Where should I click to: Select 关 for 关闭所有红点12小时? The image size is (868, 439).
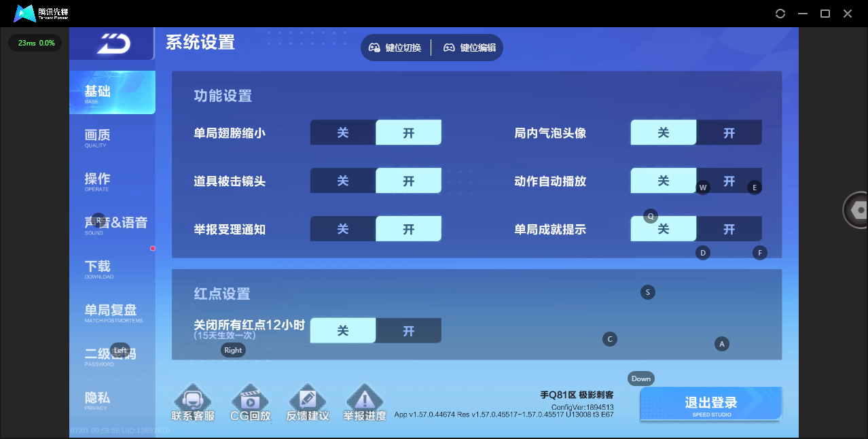pos(343,330)
